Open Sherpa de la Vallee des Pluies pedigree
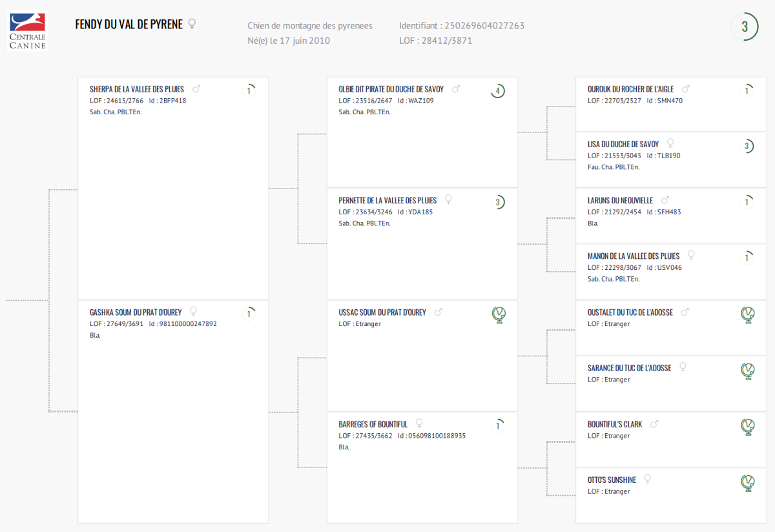The image size is (775, 532). coord(137,89)
